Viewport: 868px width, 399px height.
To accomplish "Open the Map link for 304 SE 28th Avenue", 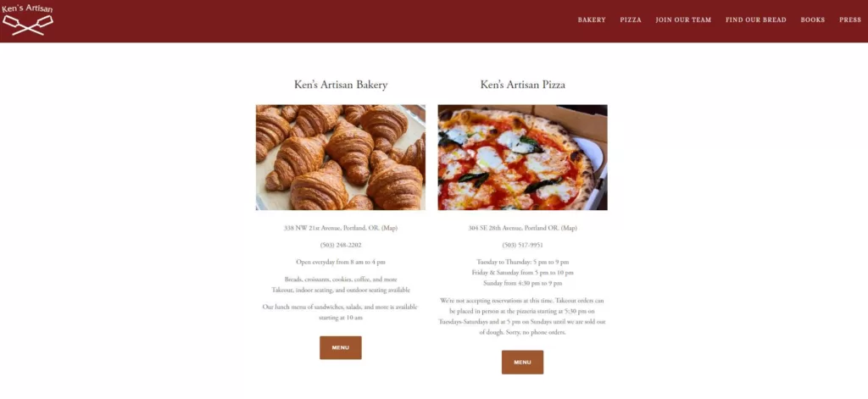I will [x=569, y=228].
